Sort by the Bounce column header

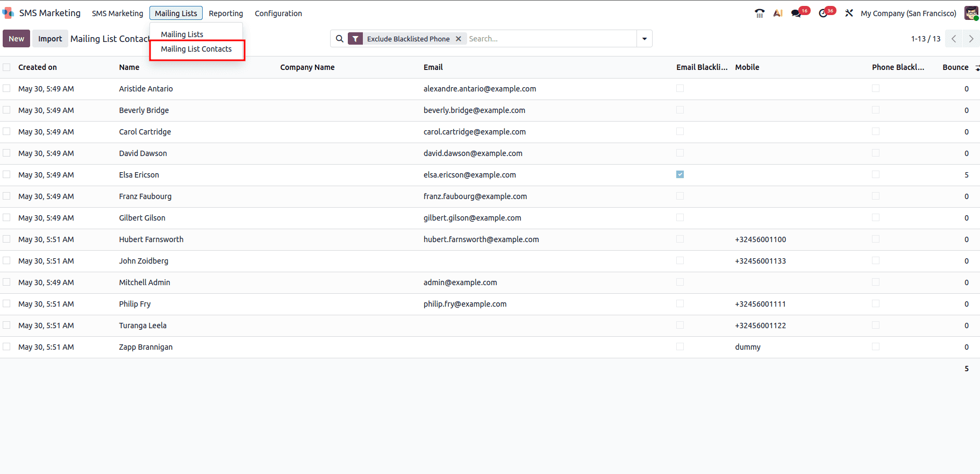(x=955, y=67)
